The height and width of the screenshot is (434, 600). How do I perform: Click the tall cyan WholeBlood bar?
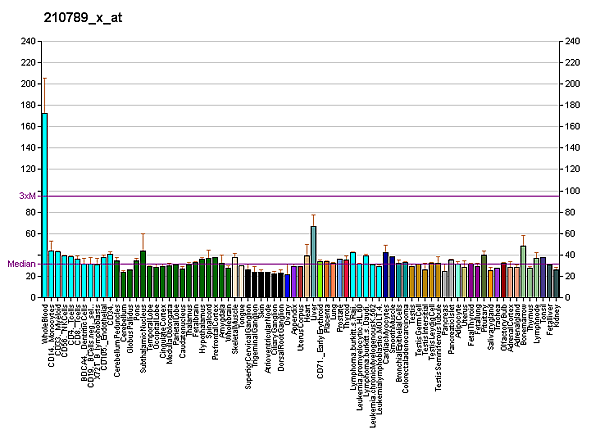tap(44, 206)
